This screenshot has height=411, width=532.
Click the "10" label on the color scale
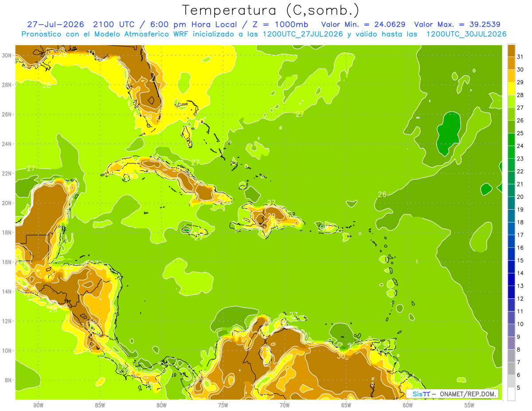[x=520, y=324]
